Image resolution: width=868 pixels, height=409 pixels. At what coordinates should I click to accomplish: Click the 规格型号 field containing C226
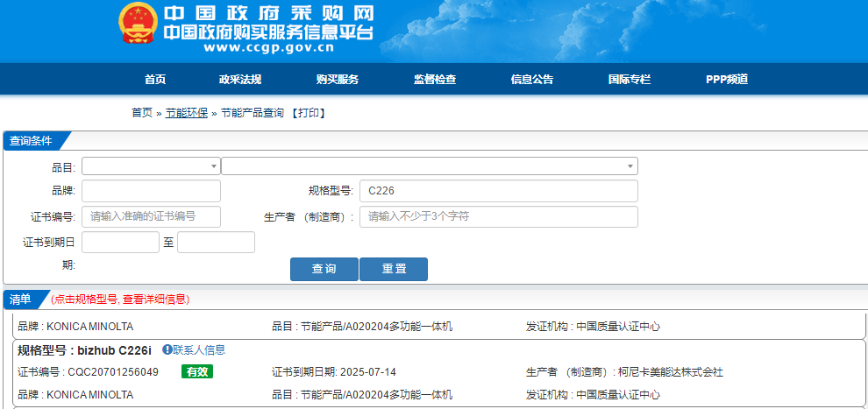[x=499, y=191]
